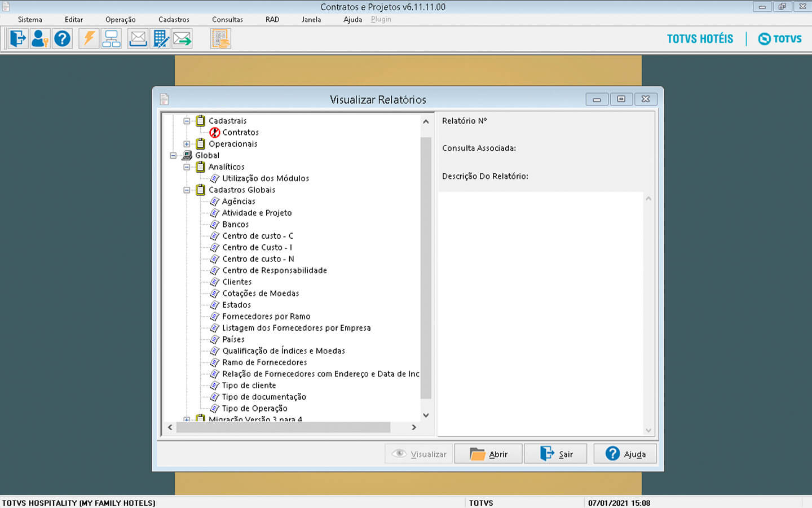Collapse the Global tree node
This screenshot has width=812, height=508.
[x=173, y=156]
